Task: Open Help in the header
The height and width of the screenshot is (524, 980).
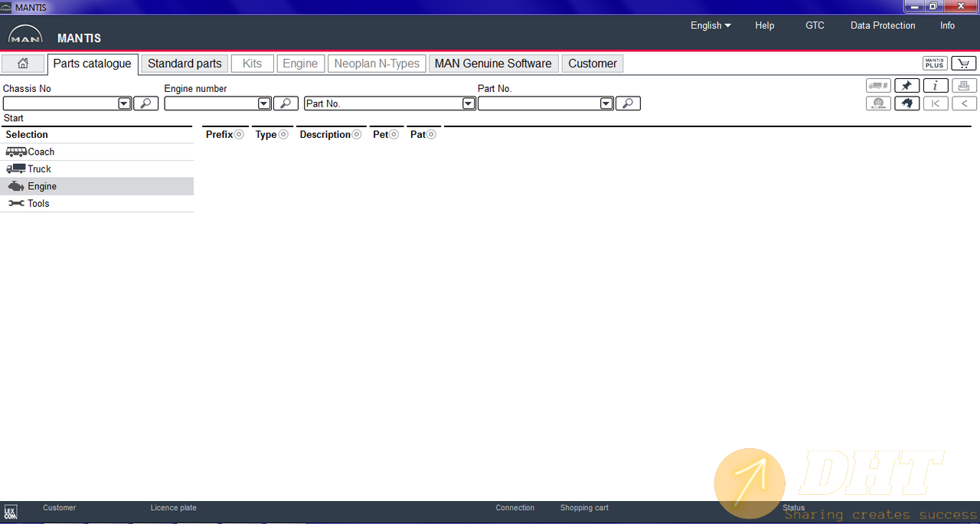Action: (765, 25)
